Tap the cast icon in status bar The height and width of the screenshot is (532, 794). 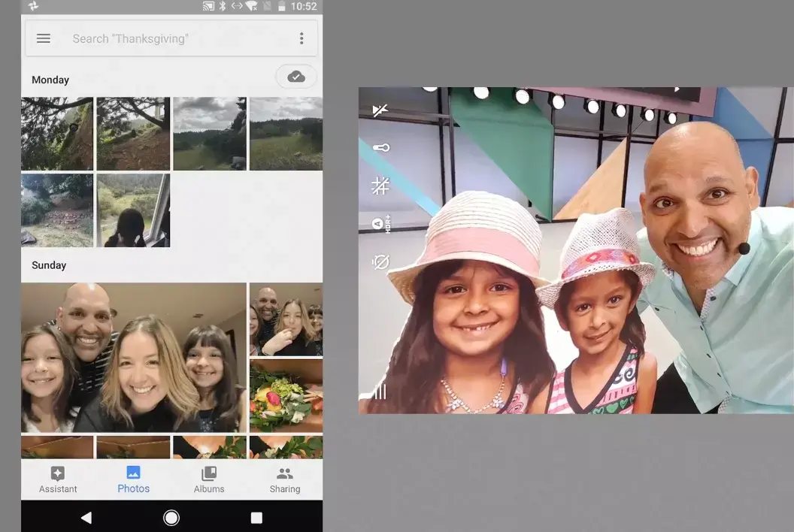point(208,6)
